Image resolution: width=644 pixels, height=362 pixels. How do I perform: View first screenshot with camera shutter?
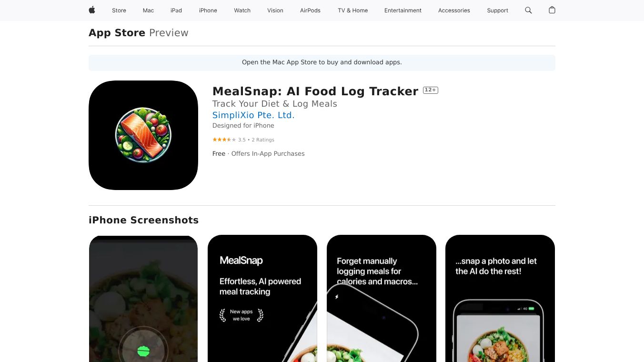click(x=143, y=299)
